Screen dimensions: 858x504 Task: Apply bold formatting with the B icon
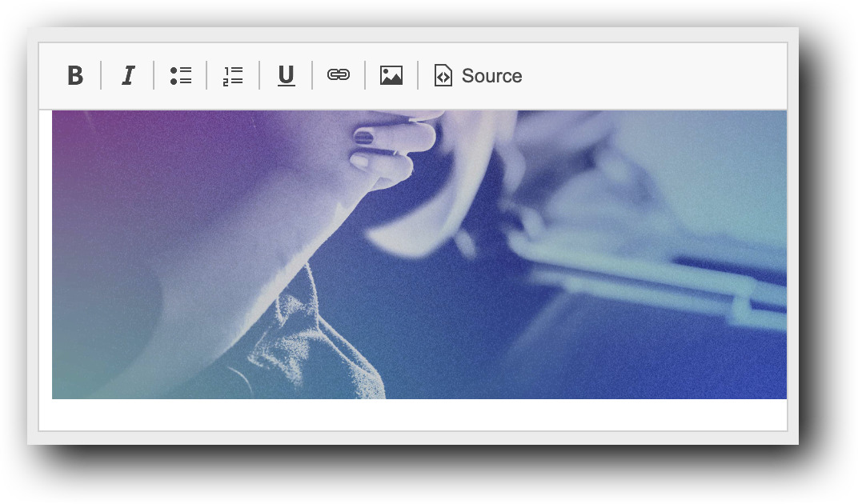(74, 75)
